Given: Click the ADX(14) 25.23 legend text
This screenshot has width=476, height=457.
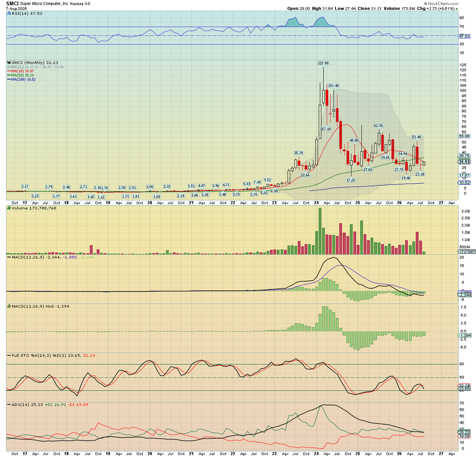Looking at the screenshot, I should pyautogui.click(x=27, y=405).
